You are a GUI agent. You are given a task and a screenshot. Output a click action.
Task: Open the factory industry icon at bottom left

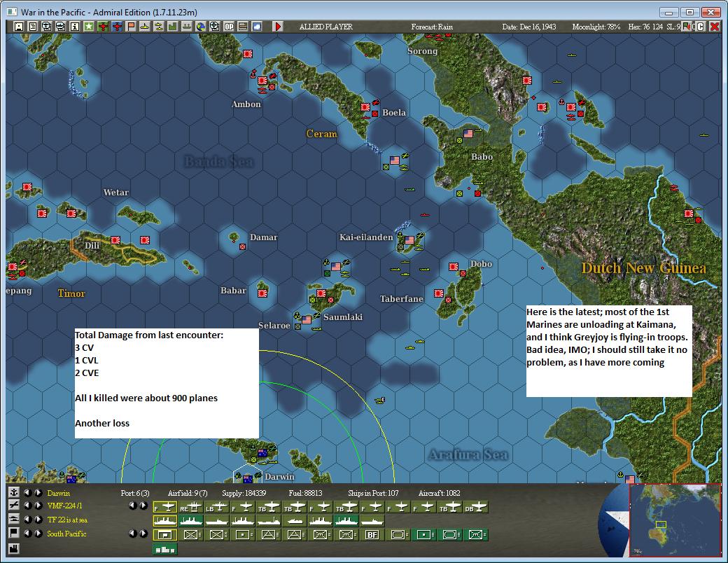click(x=14, y=548)
